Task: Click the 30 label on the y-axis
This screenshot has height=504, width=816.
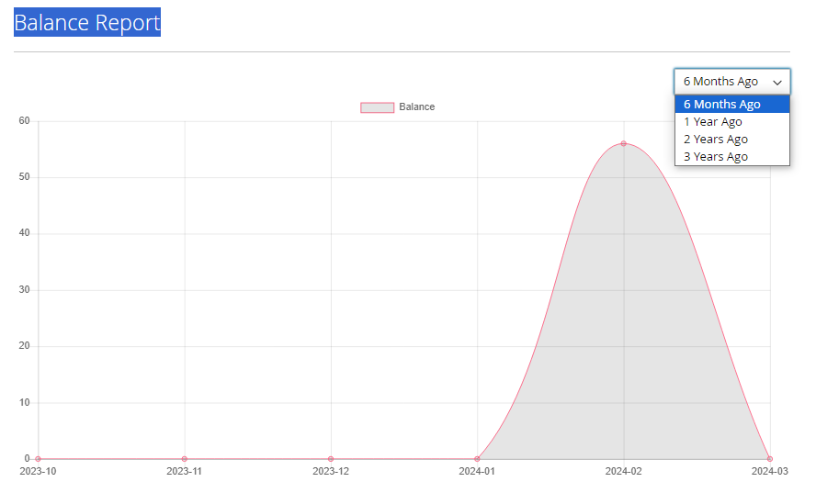Action: click(24, 290)
